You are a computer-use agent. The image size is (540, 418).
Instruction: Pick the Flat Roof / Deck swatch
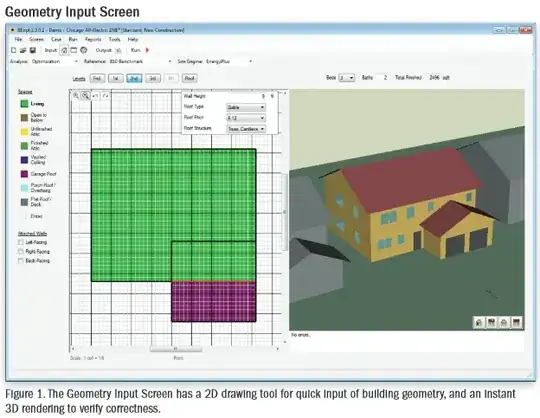coord(24,202)
